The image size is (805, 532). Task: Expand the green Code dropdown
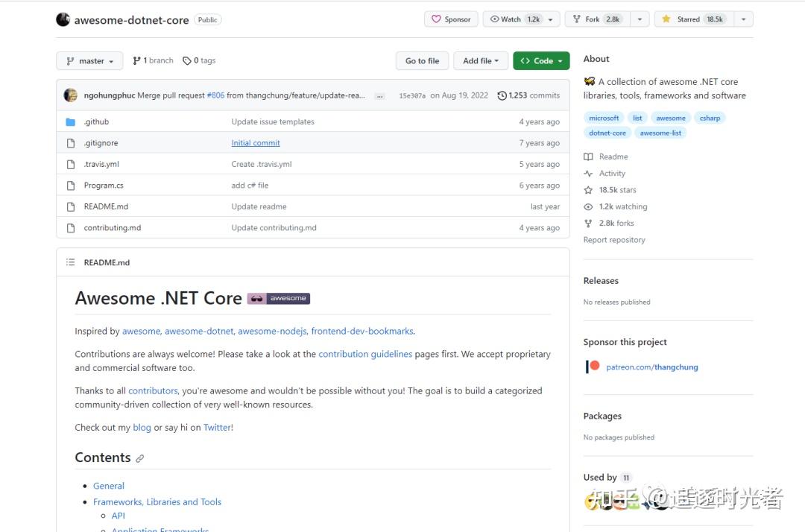tap(541, 61)
